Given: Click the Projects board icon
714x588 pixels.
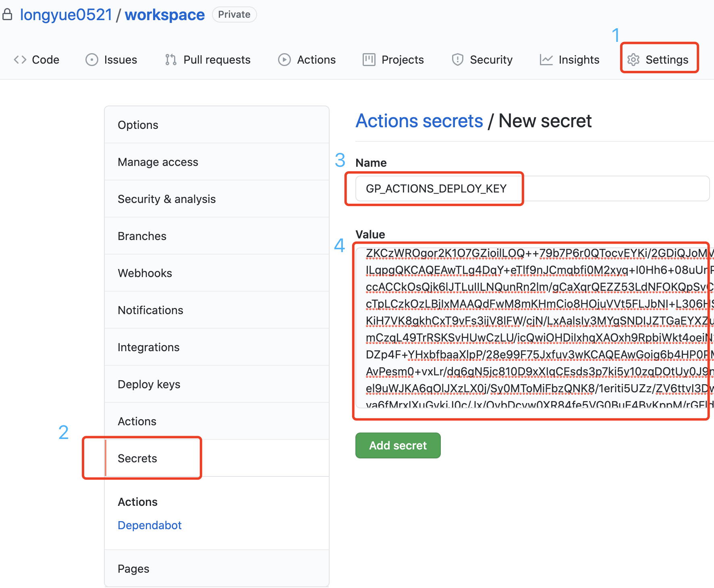Looking at the screenshot, I should (x=369, y=60).
